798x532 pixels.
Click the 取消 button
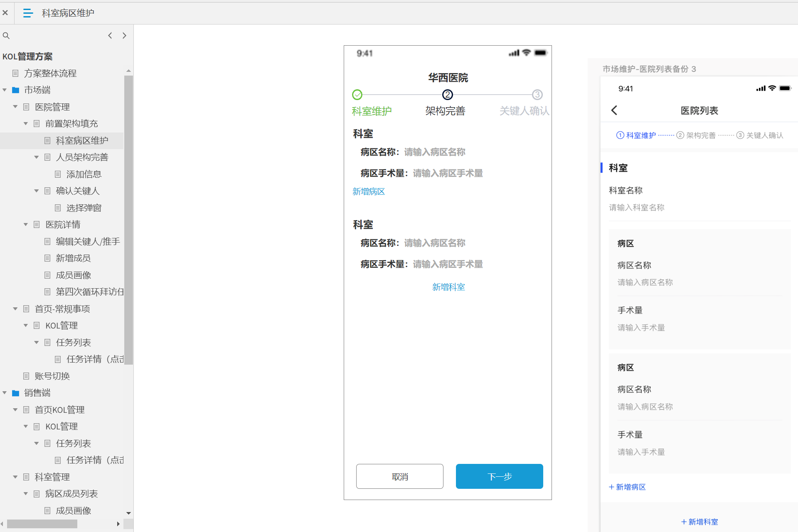tap(400, 477)
